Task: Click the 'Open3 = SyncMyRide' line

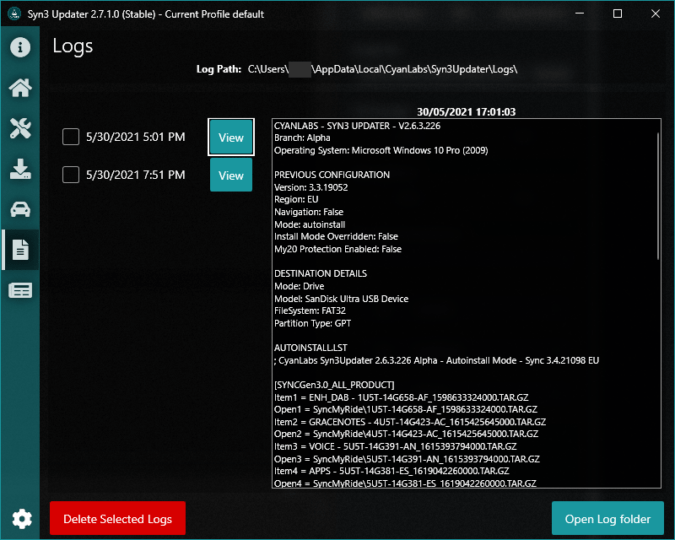Action: [x=407, y=459]
